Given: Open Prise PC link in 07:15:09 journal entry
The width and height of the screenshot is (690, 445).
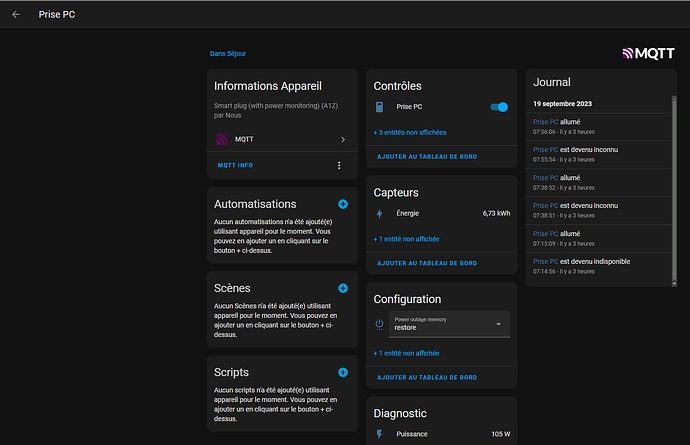Looking at the screenshot, I should 546,234.
